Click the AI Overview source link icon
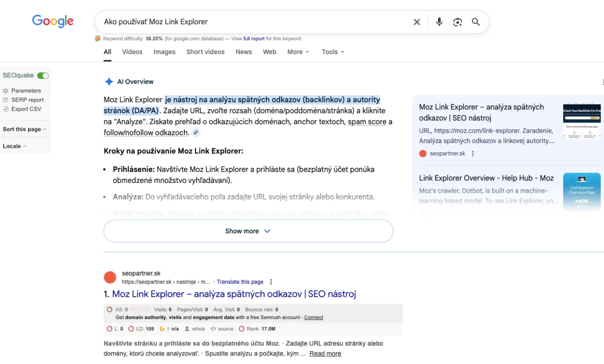This screenshot has width=604, height=364. (x=196, y=133)
